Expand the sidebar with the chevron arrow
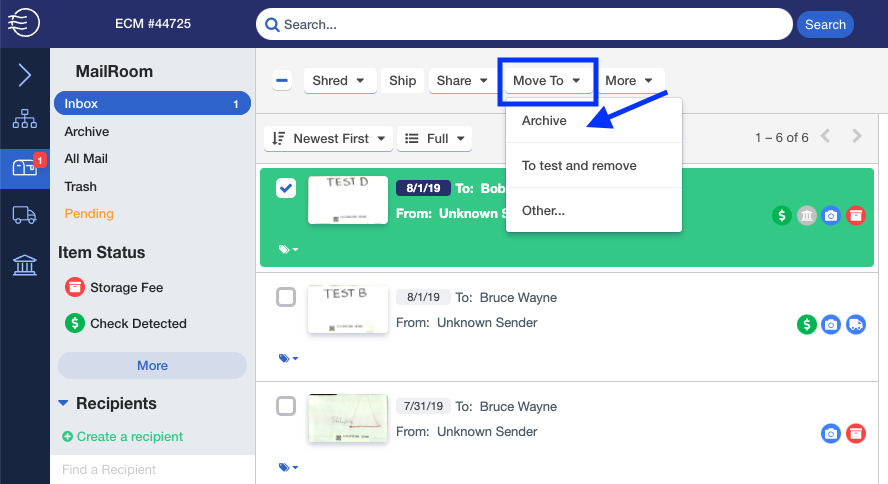Viewport: 888px width, 484px height. click(24, 75)
